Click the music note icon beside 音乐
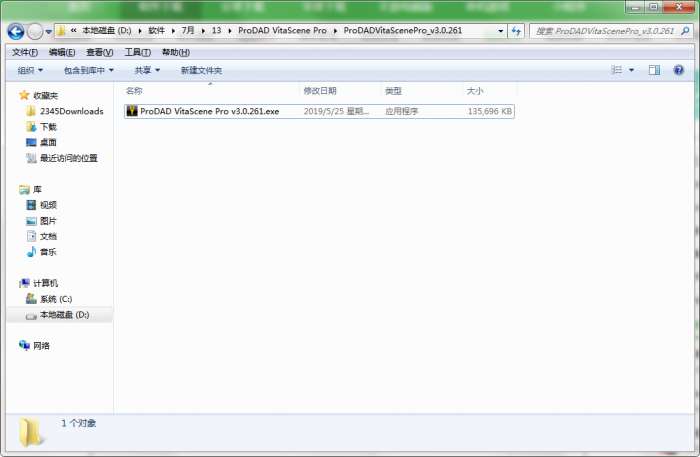The width and height of the screenshot is (700, 457). [x=31, y=252]
